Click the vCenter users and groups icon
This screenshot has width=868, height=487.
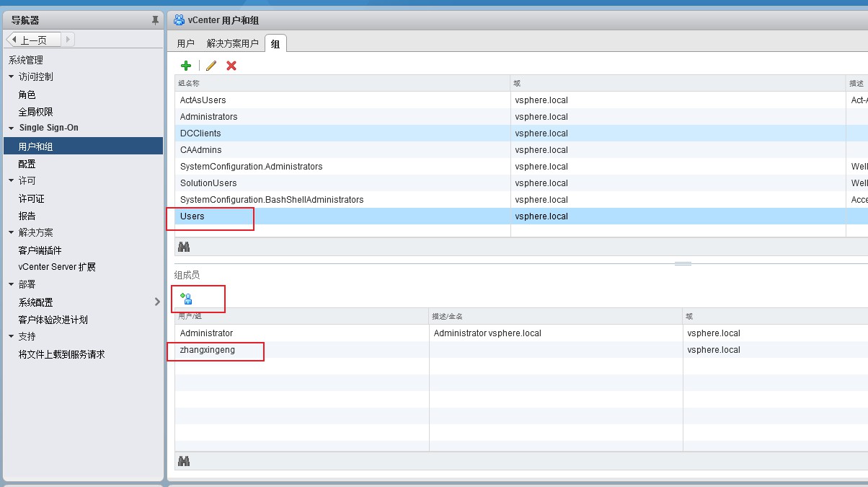click(179, 20)
